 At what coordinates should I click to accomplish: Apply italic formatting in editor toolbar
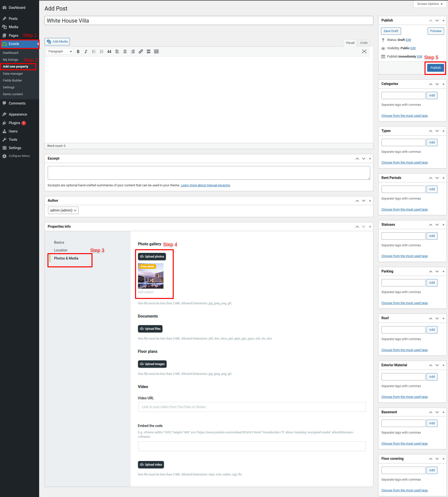point(86,51)
